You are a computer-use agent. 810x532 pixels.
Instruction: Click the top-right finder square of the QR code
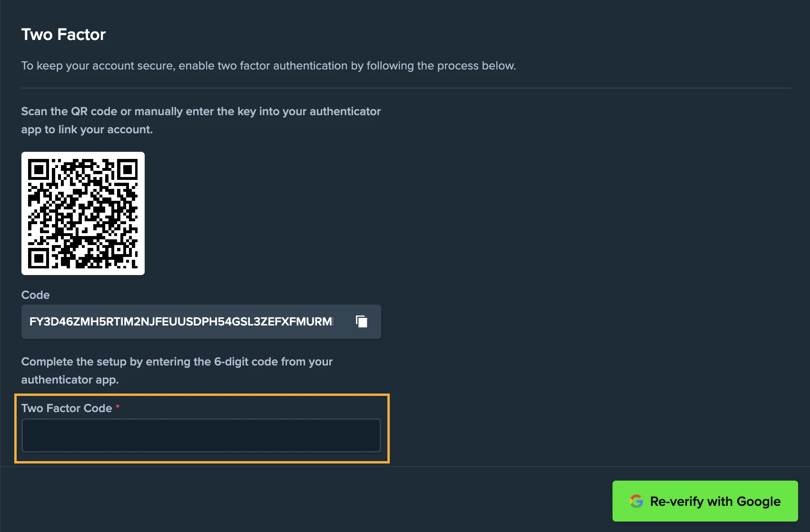[127, 169]
